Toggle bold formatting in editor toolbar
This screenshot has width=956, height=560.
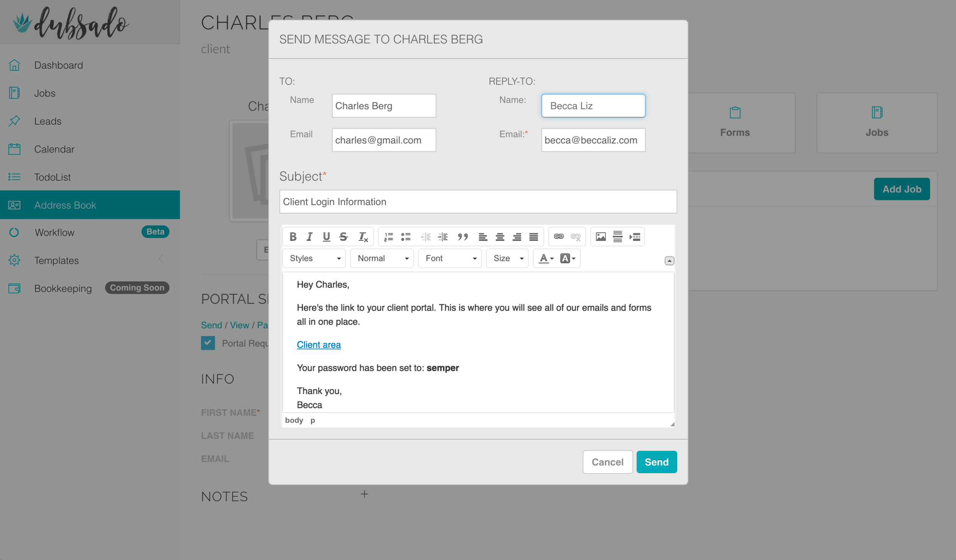click(293, 237)
